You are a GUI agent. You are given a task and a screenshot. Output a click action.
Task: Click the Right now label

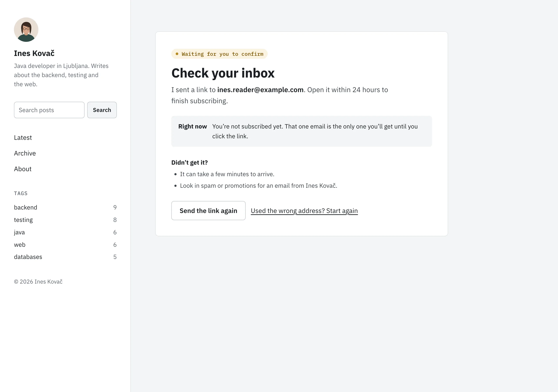pos(192,127)
